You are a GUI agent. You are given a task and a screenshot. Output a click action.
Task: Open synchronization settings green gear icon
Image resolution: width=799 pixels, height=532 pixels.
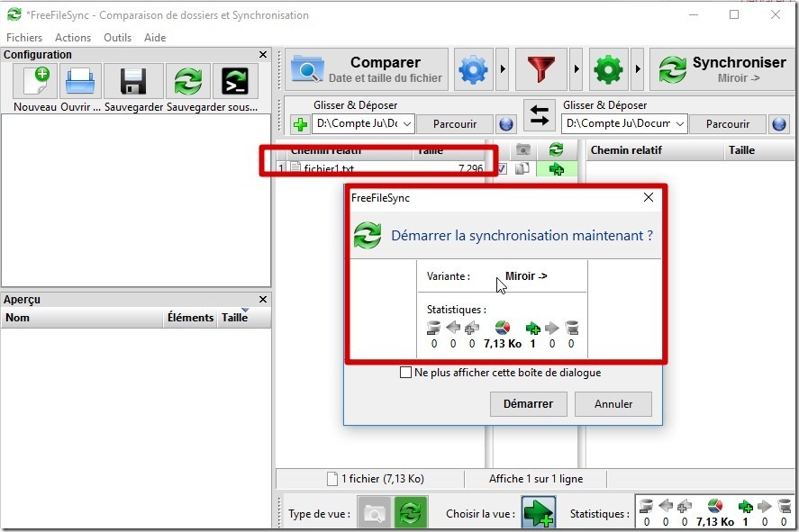(608, 69)
